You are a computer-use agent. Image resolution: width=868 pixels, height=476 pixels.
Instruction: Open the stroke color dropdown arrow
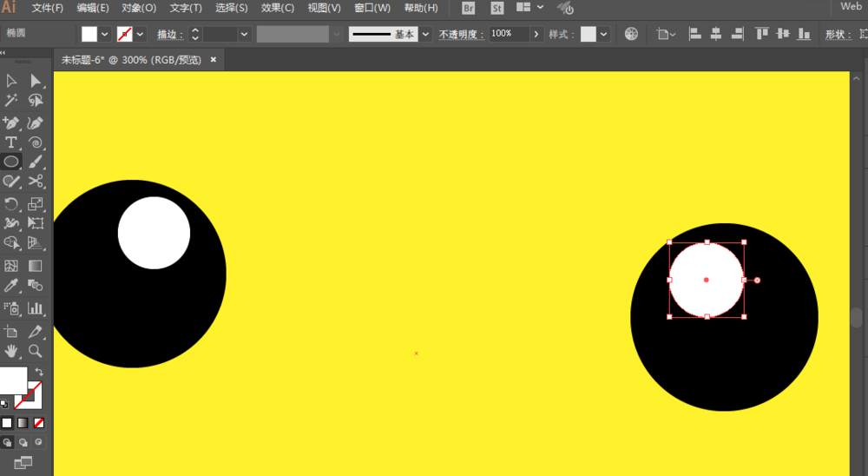click(x=140, y=35)
